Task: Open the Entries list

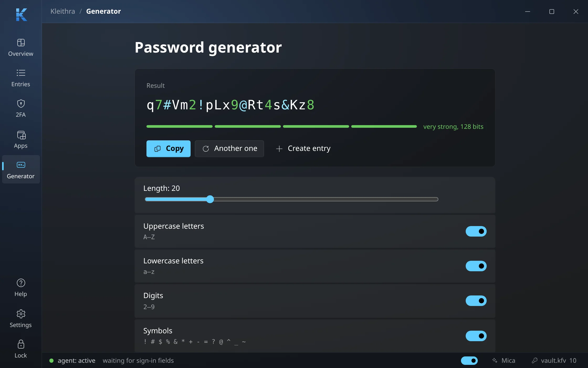Action: tap(21, 78)
